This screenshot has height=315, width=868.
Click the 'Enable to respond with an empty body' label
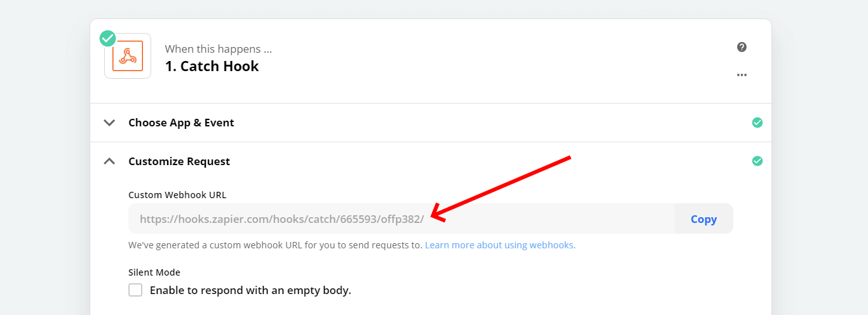(x=250, y=290)
